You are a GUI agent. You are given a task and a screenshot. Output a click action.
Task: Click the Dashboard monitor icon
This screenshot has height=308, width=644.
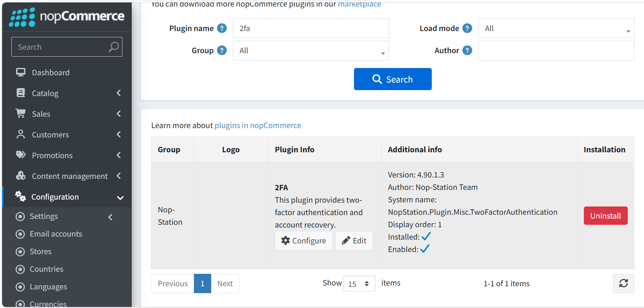click(x=21, y=72)
